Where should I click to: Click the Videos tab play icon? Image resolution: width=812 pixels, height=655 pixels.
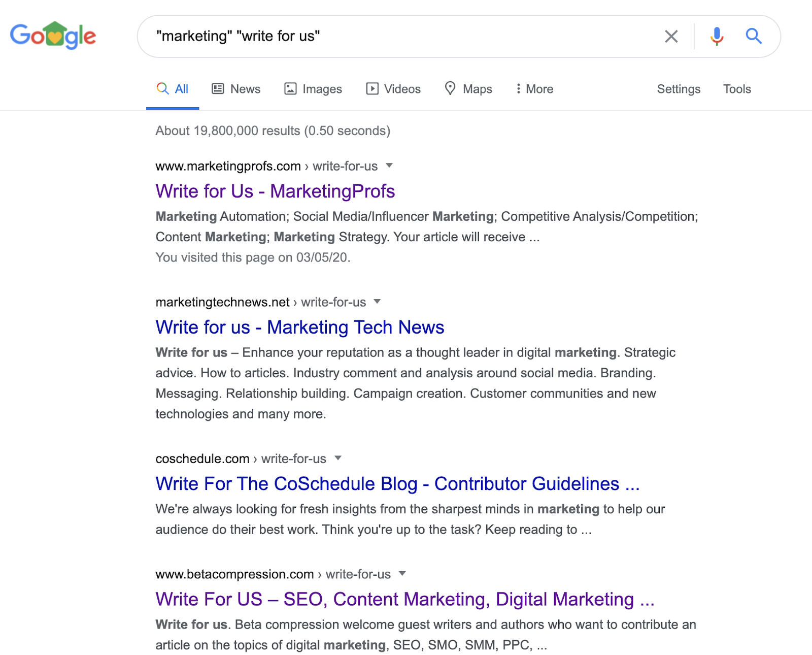[x=372, y=89]
